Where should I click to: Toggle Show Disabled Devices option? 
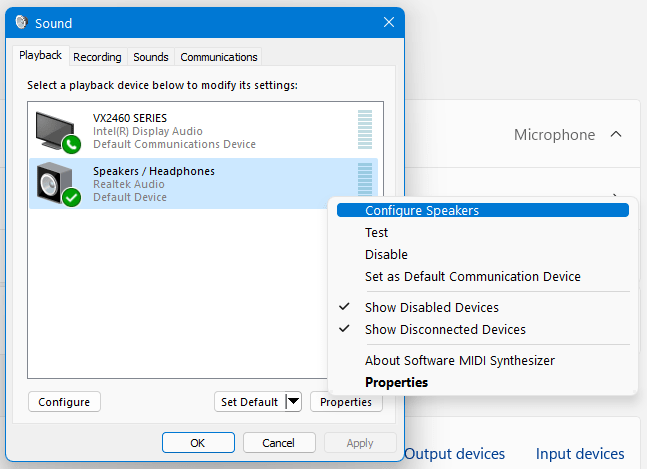483,307
